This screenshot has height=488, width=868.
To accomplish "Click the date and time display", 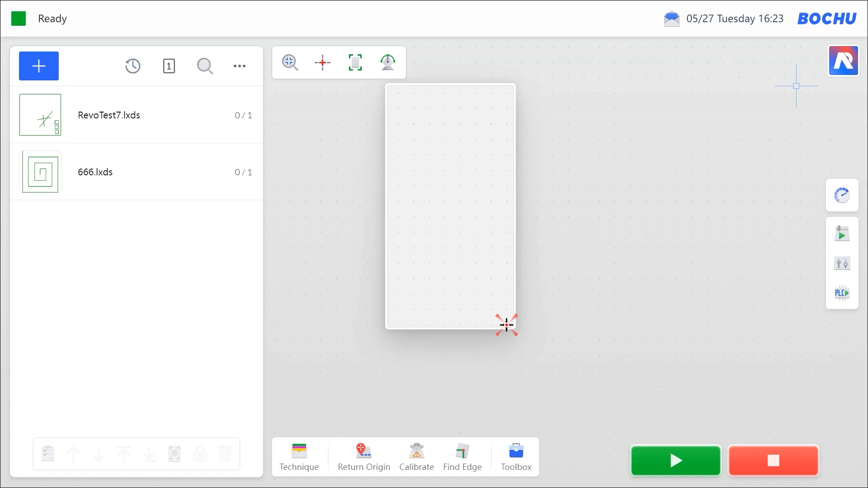I will (x=735, y=19).
